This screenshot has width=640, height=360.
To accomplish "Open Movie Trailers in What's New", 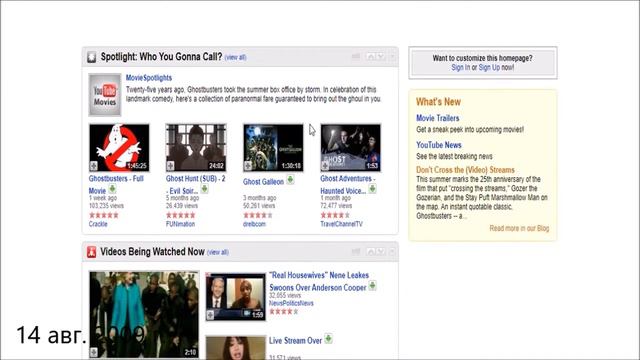I will point(438,118).
